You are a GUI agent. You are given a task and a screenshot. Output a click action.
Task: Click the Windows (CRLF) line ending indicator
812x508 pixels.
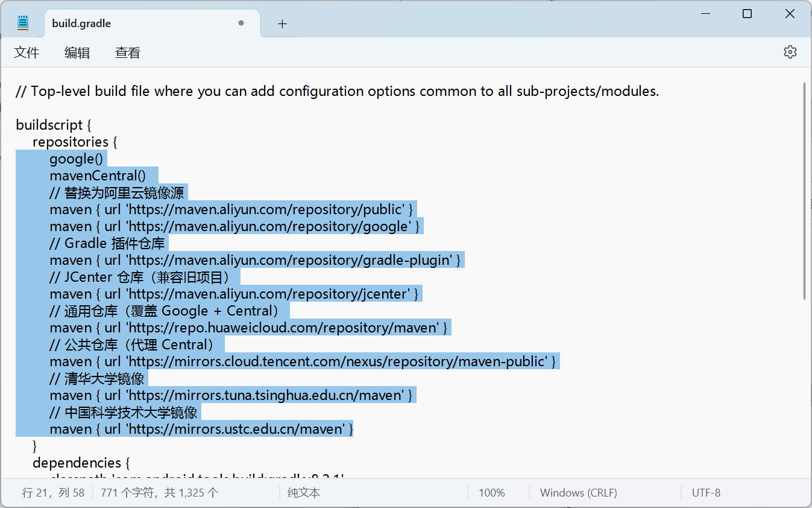pyautogui.click(x=578, y=493)
